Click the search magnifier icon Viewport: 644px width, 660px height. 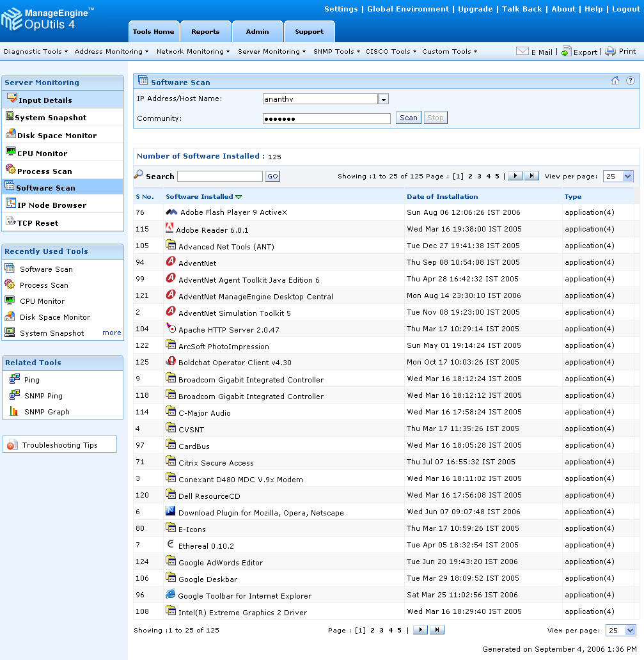(x=138, y=175)
